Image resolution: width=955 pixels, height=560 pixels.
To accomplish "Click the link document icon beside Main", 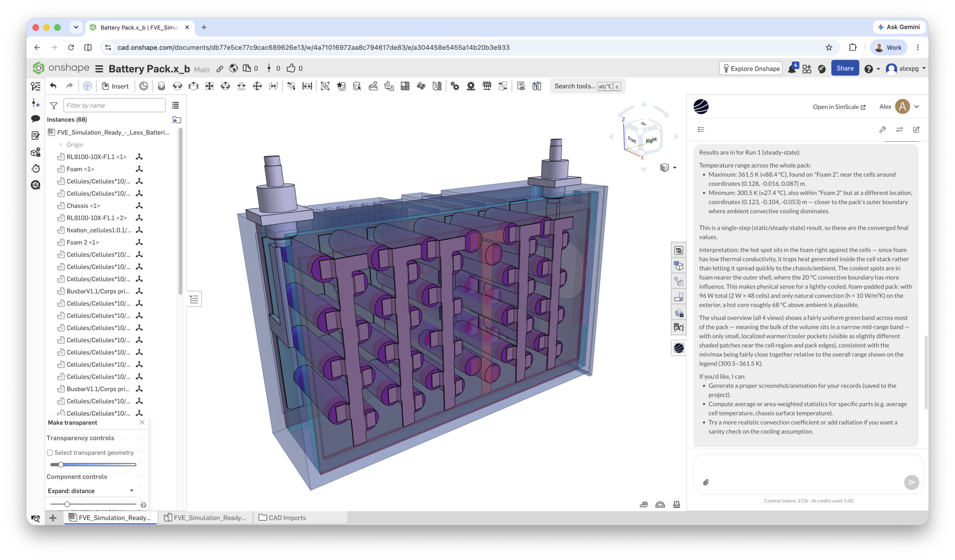I will (220, 69).
